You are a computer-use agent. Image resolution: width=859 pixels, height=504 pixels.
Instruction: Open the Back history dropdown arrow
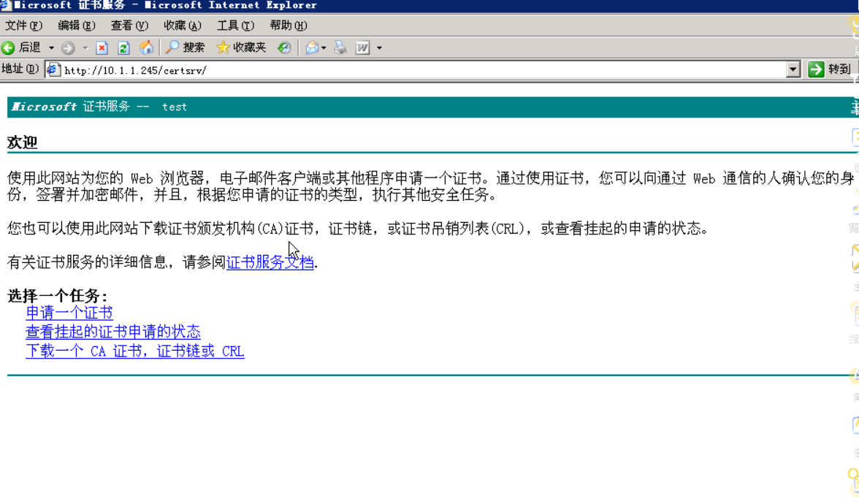(x=51, y=48)
